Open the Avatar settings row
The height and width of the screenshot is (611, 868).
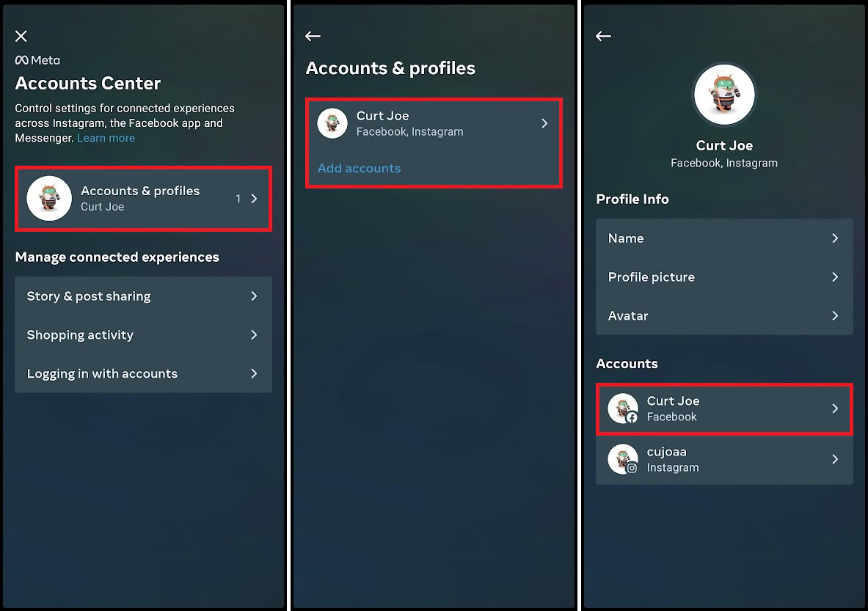724,315
